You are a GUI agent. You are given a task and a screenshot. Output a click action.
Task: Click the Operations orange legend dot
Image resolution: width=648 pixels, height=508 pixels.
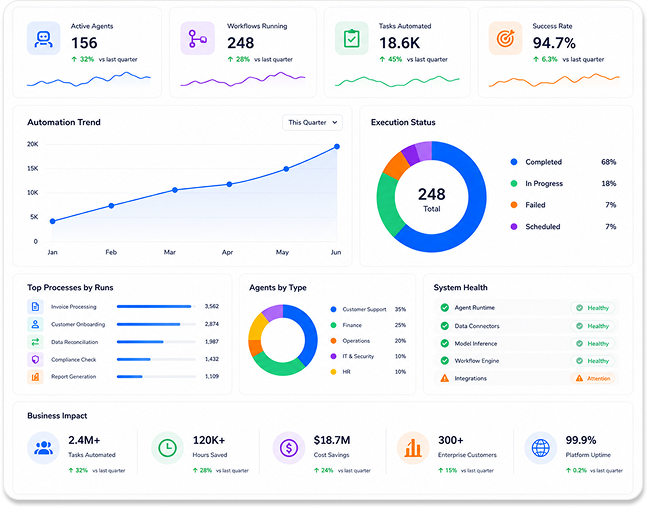click(x=334, y=341)
